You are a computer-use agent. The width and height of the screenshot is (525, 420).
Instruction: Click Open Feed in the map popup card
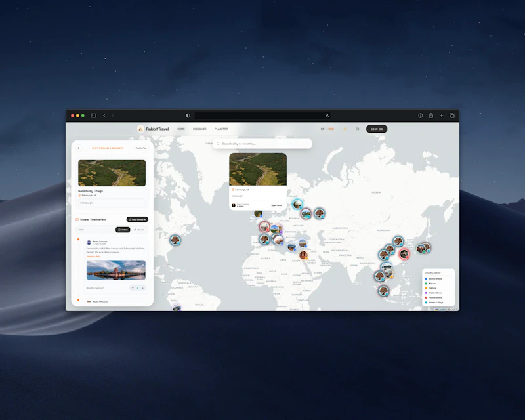pyautogui.click(x=276, y=205)
